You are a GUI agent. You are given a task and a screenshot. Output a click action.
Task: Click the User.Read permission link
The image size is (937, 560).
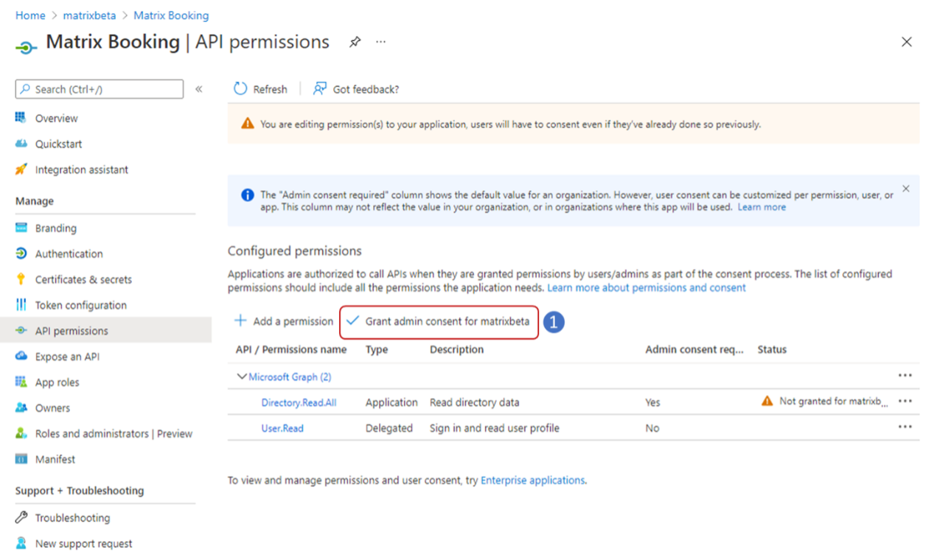(282, 428)
